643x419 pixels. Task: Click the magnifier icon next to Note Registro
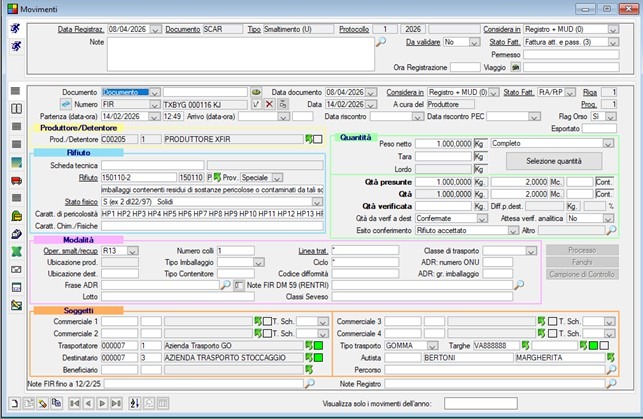click(x=609, y=384)
